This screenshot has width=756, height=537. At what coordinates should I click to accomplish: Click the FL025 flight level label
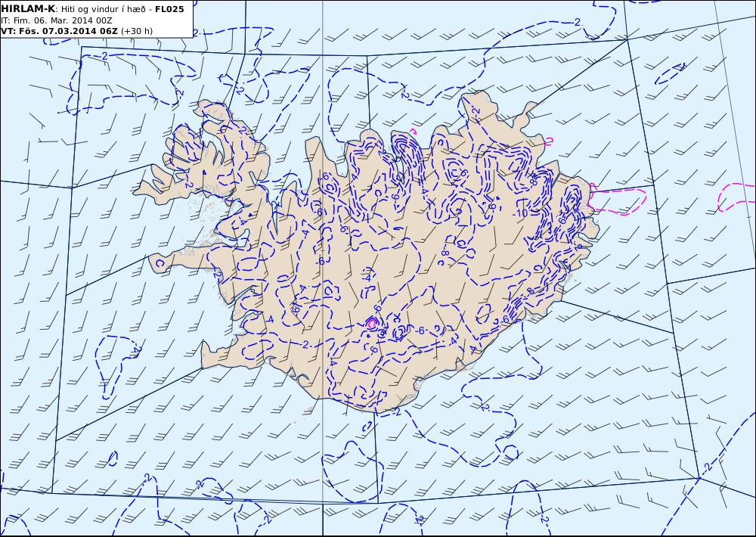[x=169, y=9]
